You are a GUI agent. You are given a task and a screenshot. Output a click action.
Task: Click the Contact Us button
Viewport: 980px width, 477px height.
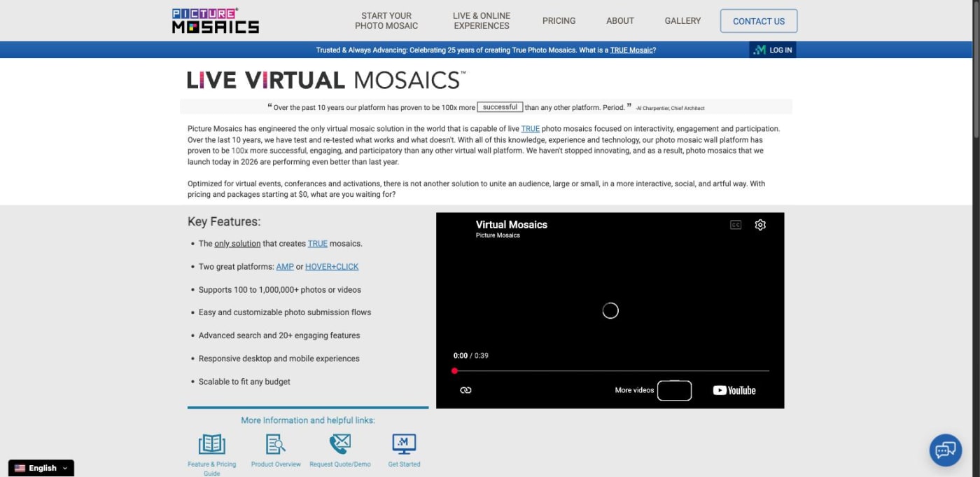coord(759,21)
